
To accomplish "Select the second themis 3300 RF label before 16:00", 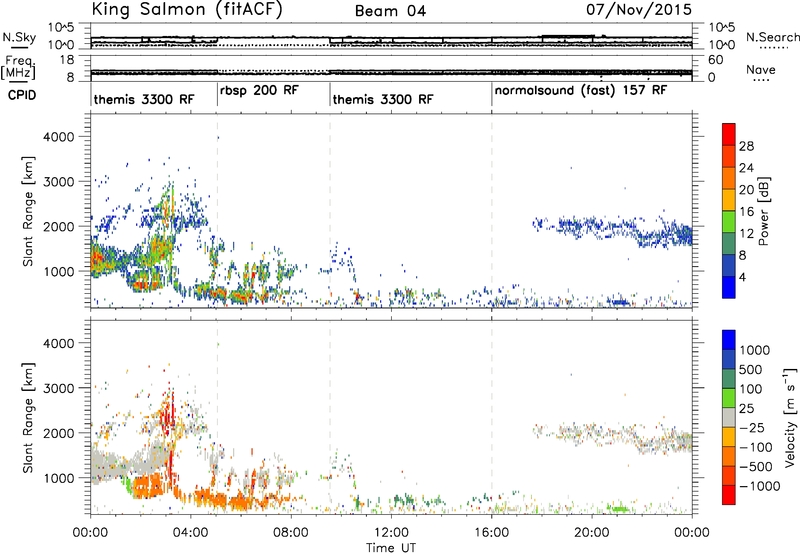I will (383, 99).
